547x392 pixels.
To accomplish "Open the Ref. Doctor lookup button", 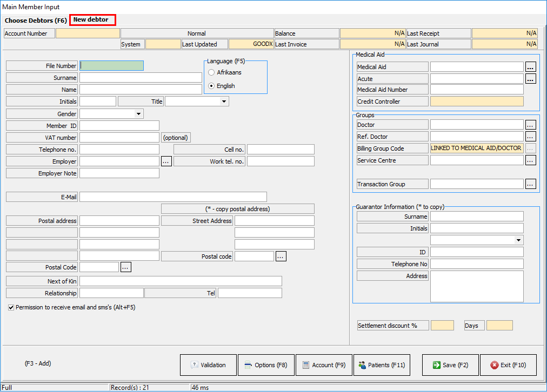I will pos(530,137).
